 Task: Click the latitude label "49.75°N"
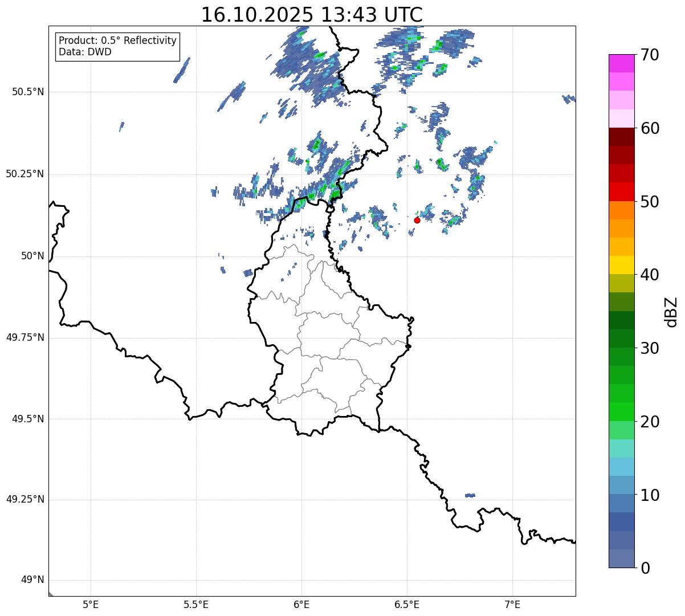25,337
